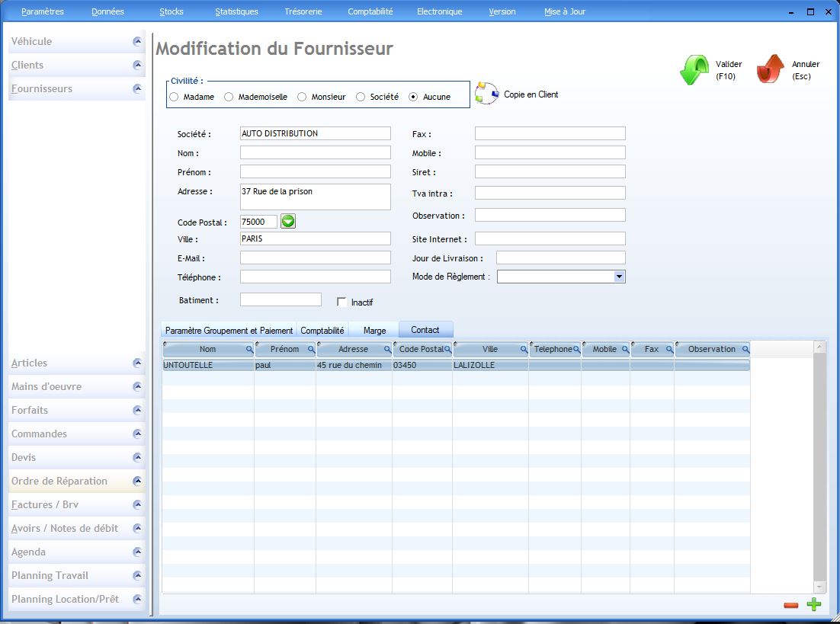Click the green plus icon to add contact
Viewport: 840px width, 624px height.
[x=814, y=605]
